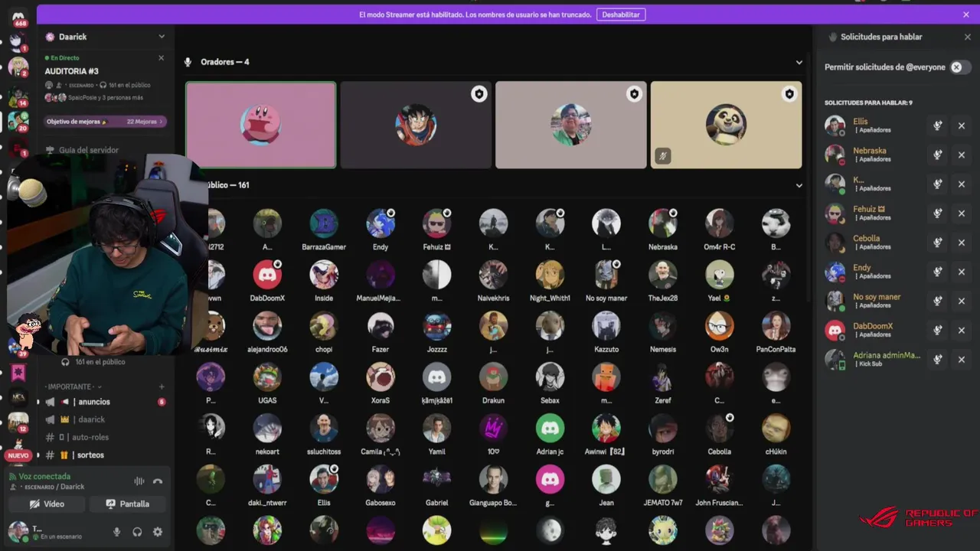Open Objetivo de mejoras boost bar

click(105, 122)
